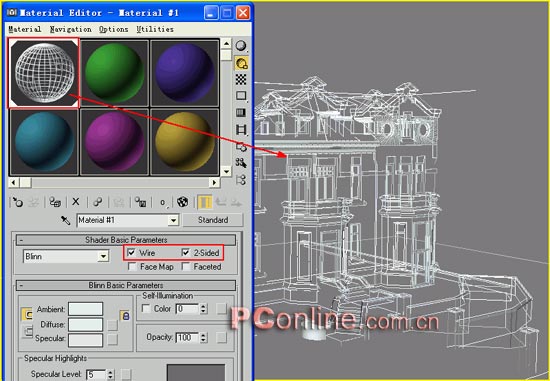Toggle Show Map in Viewport cube icon
Screen dimensions: 550x381
click(182, 202)
